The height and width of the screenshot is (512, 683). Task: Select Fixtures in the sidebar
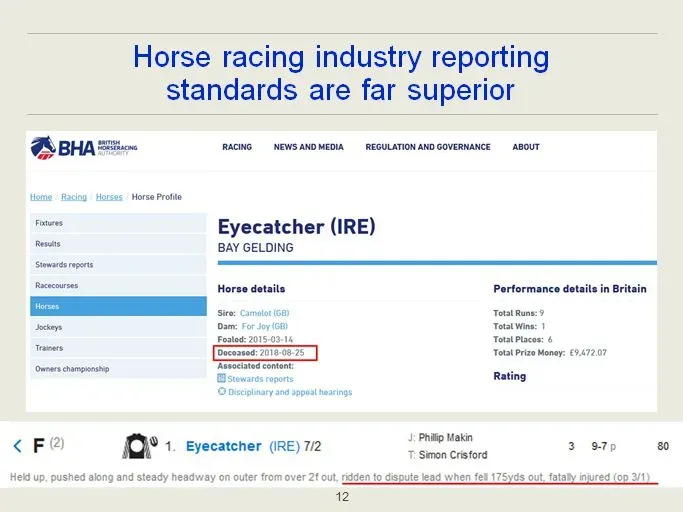pyautogui.click(x=118, y=223)
